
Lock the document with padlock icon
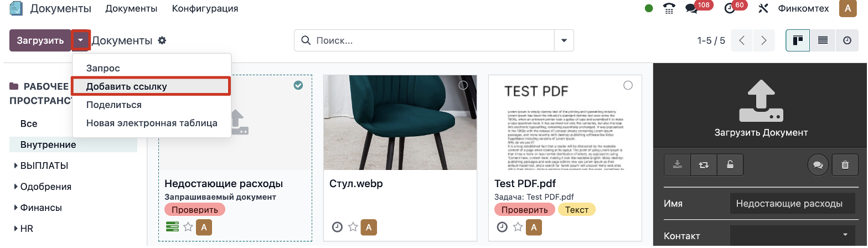(730, 164)
